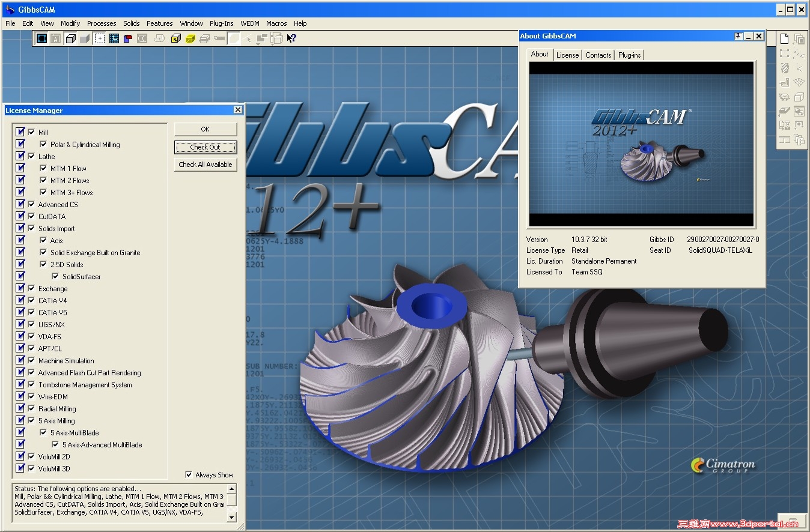This screenshot has height=532, width=810.
Task: Switch to Plug-ins tab in About GibbsCAM
Action: (629, 55)
